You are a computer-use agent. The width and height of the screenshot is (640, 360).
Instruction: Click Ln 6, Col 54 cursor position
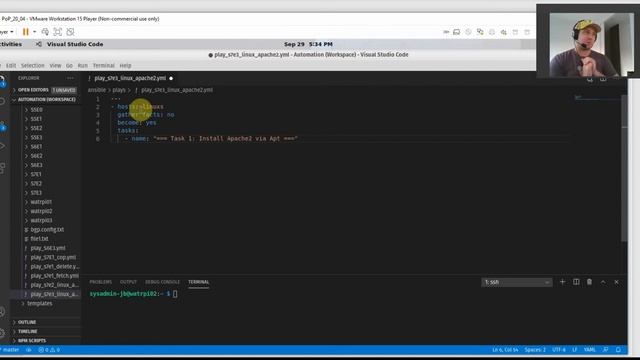(x=505, y=350)
